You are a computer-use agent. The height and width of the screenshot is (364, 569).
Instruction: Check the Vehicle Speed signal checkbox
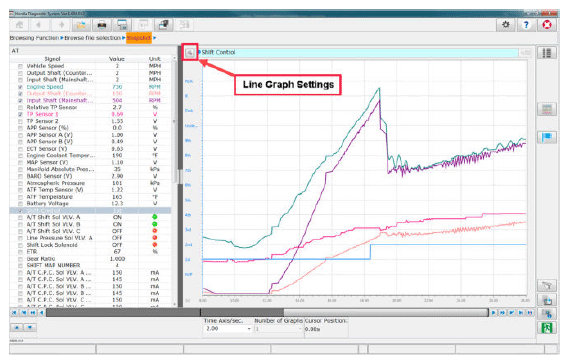pos(20,66)
